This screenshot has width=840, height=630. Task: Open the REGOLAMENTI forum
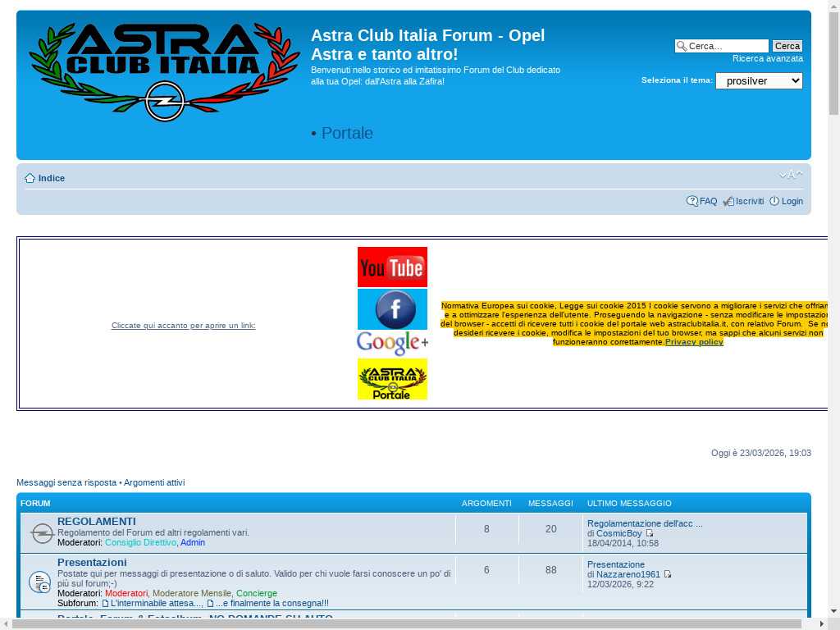97,521
